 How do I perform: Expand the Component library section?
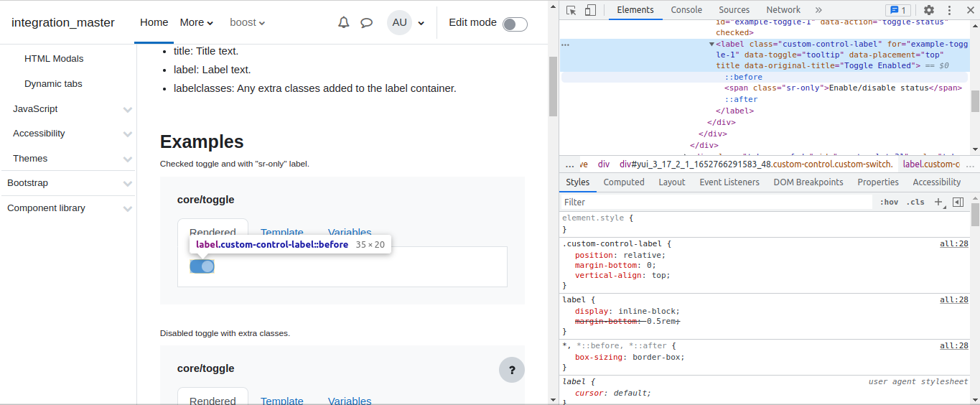coord(128,209)
